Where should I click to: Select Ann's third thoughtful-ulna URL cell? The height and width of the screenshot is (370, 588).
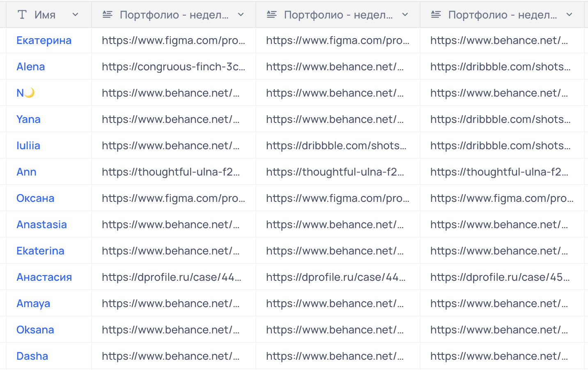502,172
